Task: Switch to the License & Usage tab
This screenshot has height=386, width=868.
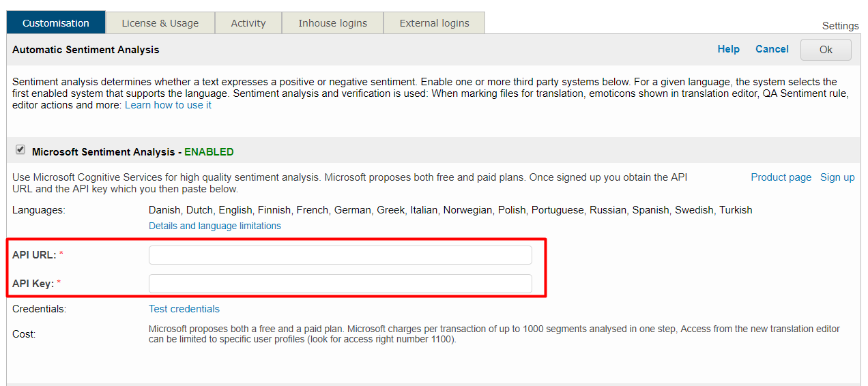Action: (160, 23)
